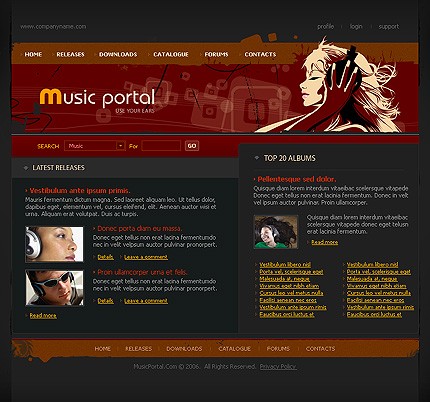Open the Music category dropdown arrow

point(120,146)
